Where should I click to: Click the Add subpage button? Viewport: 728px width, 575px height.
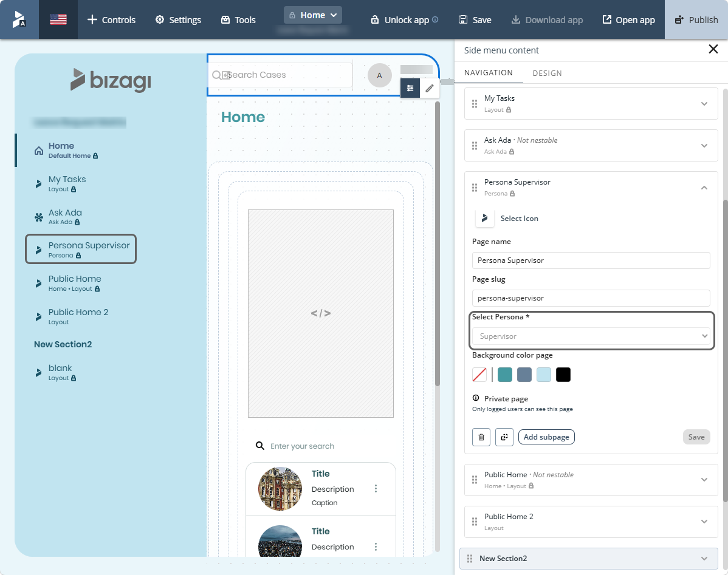(x=546, y=437)
